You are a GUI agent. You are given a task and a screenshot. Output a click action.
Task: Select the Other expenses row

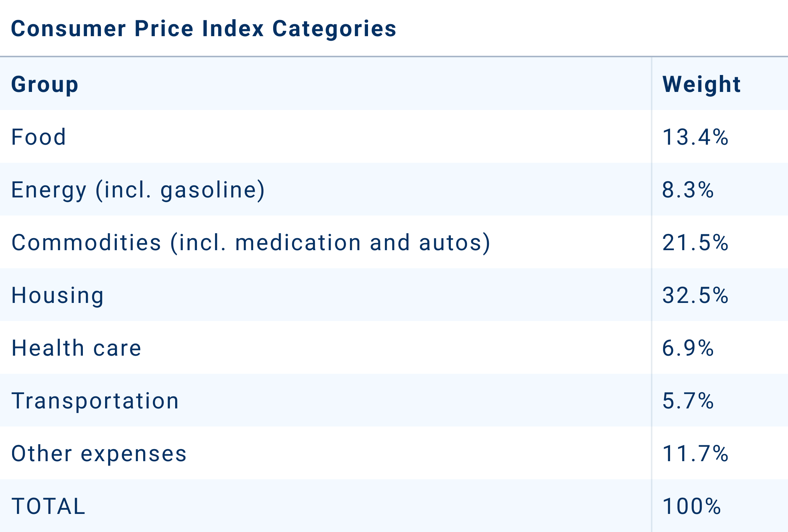pyautogui.click(x=99, y=453)
